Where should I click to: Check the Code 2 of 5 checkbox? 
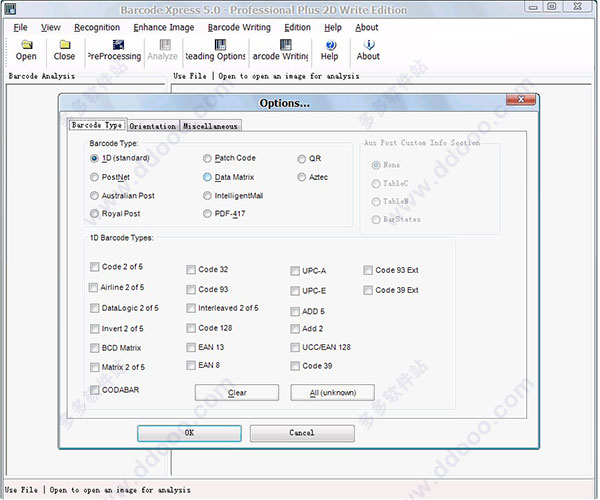tap(95, 267)
